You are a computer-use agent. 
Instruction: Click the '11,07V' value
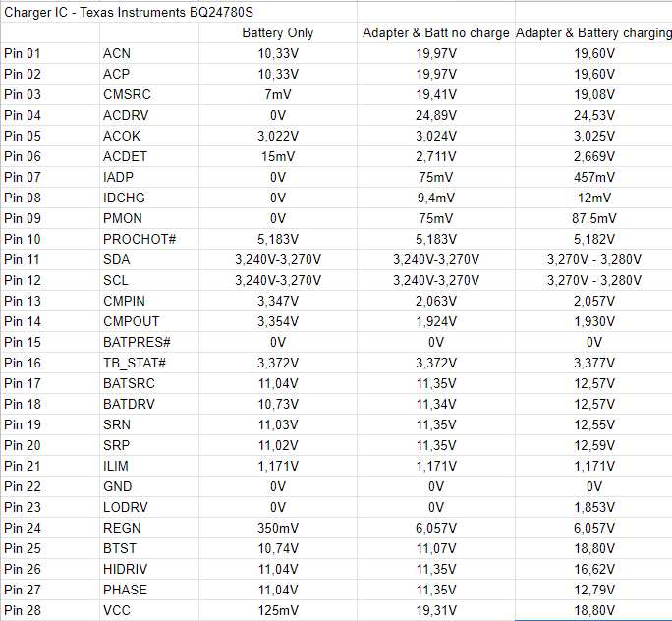coord(436,547)
